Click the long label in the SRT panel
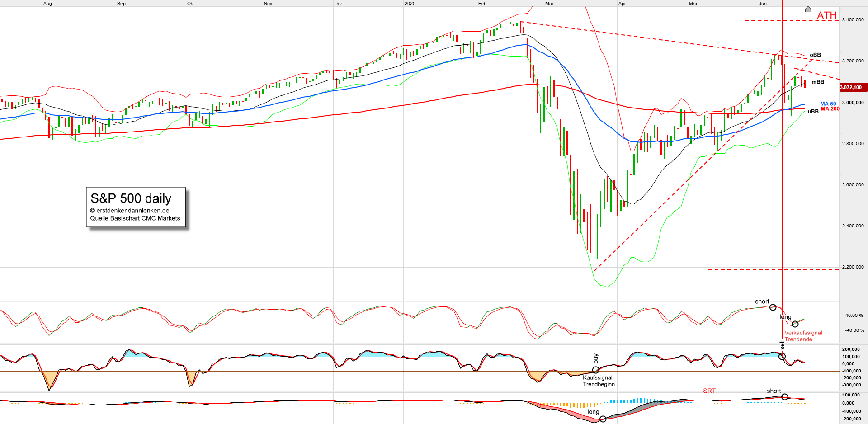 point(593,412)
